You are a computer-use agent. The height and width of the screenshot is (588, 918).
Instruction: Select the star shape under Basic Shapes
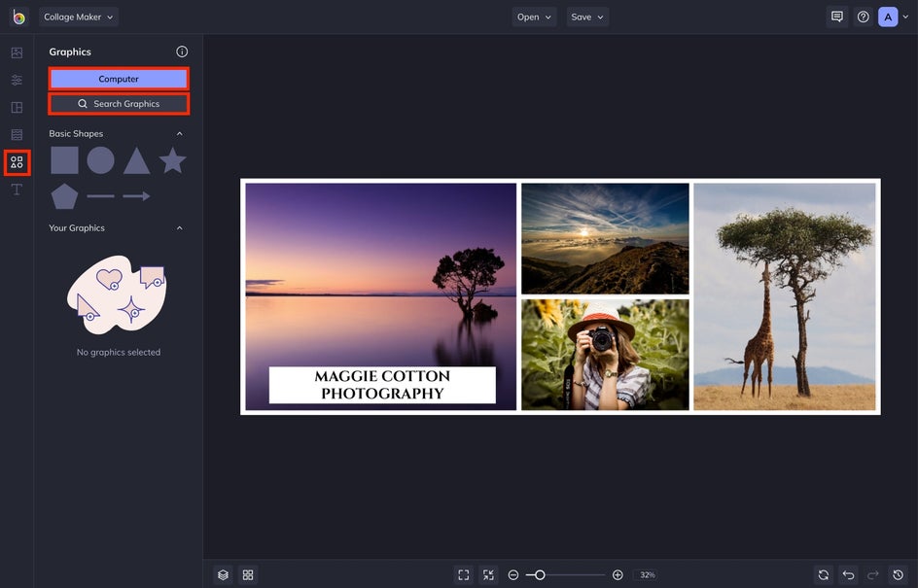pyautogui.click(x=173, y=159)
